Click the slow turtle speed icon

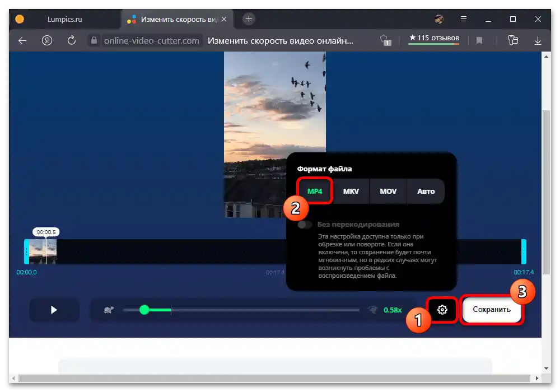click(109, 310)
